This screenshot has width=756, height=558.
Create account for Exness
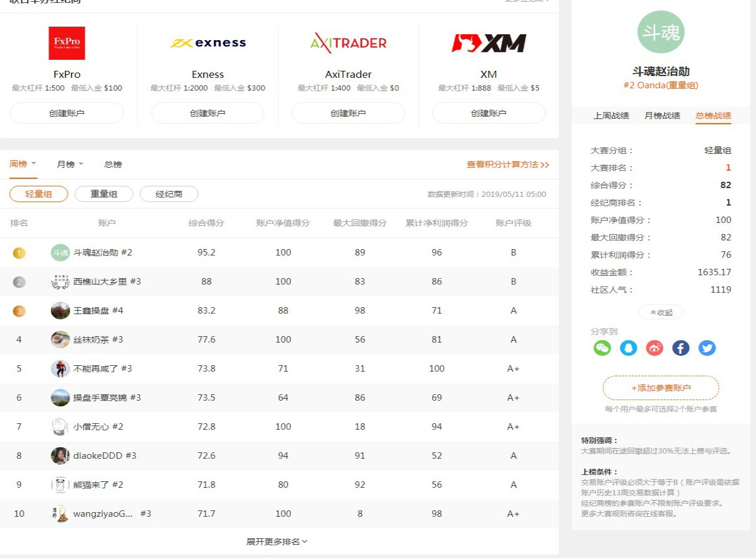pyautogui.click(x=208, y=113)
